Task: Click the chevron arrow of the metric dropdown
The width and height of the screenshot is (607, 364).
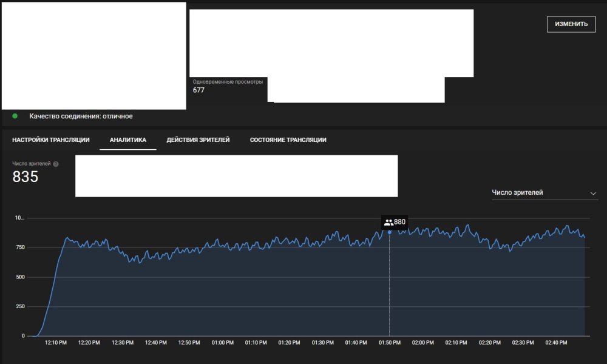Action: 593,194
